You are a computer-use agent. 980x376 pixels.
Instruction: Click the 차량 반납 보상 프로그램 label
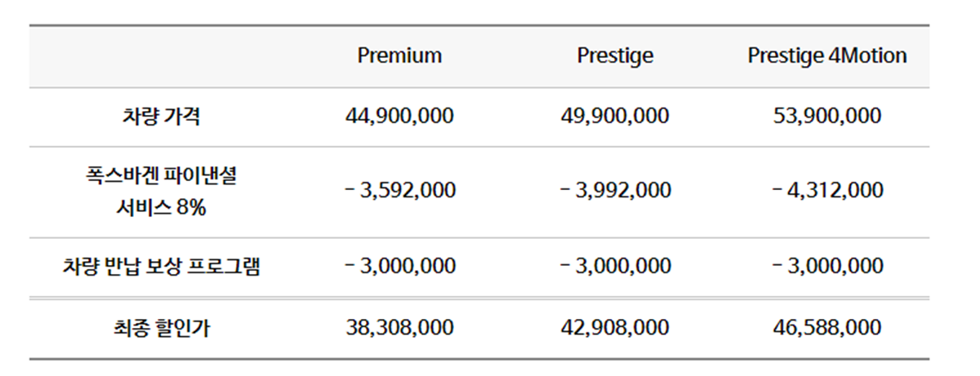click(x=161, y=267)
